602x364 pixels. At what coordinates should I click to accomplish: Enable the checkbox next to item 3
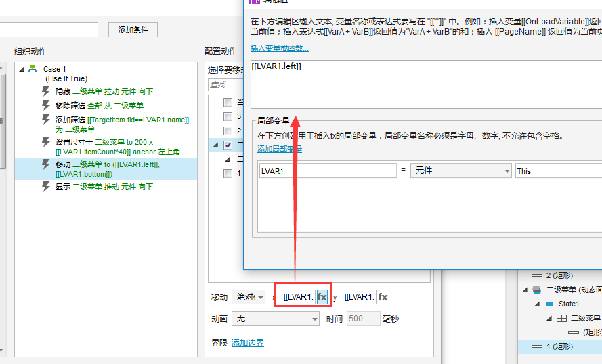(228, 116)
